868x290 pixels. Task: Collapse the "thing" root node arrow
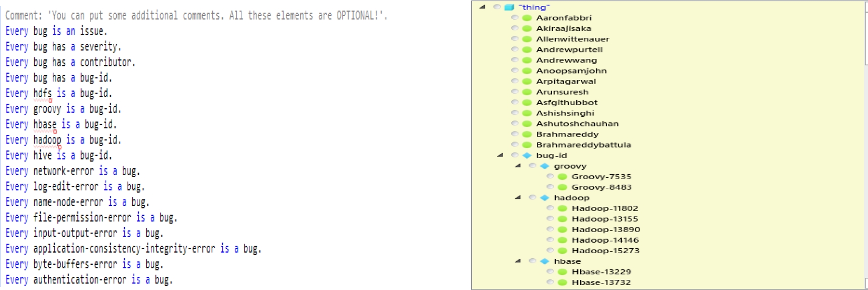pyautogui.click(x=482, y=7)
